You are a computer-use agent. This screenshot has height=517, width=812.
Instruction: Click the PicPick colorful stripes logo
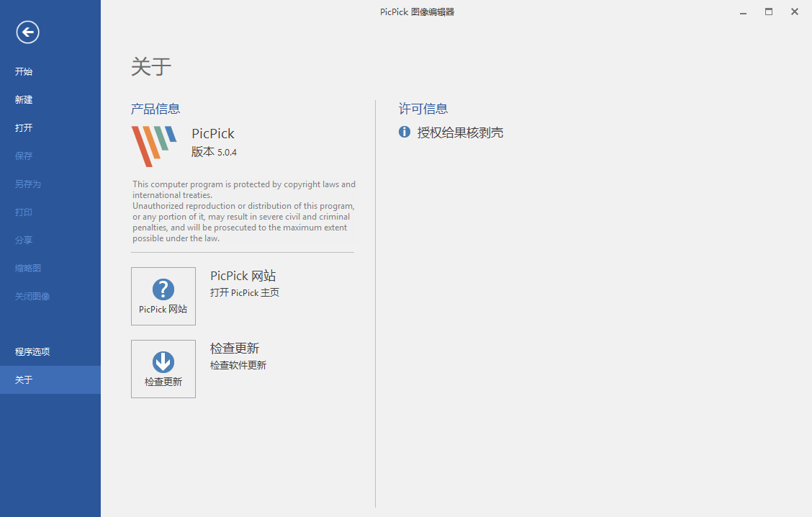(154, 146)
